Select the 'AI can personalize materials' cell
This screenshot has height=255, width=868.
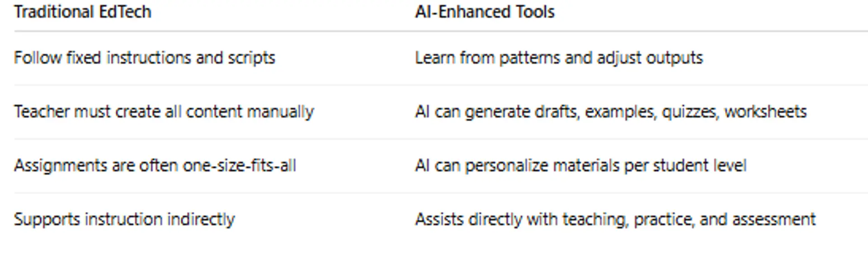(580, 166)
